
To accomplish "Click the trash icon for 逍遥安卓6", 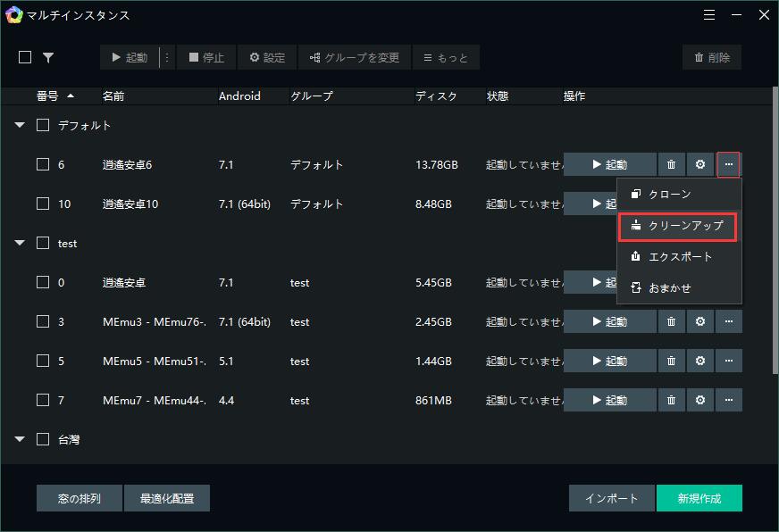I will (671, 164).
